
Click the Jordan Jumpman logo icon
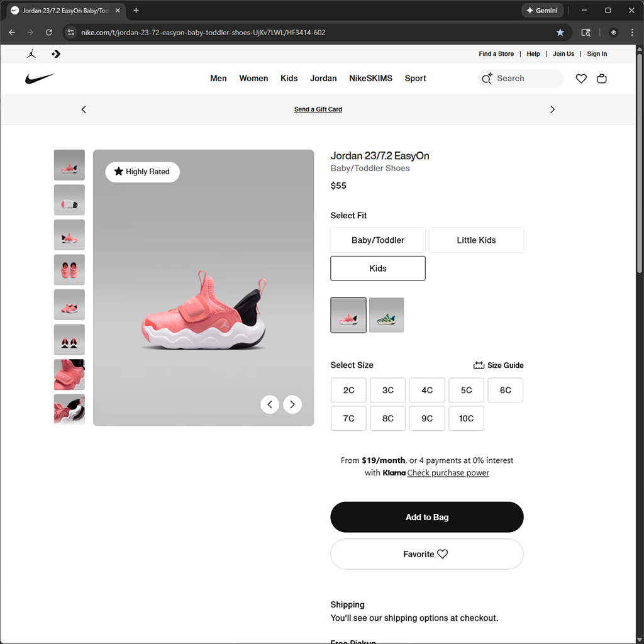point(31,54)
